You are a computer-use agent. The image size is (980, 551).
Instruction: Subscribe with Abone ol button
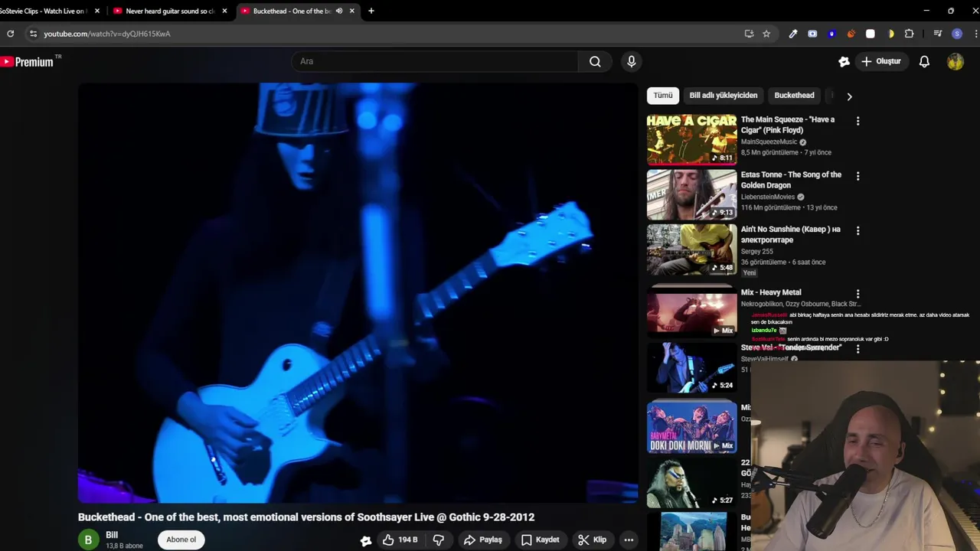tap(181, 540)
